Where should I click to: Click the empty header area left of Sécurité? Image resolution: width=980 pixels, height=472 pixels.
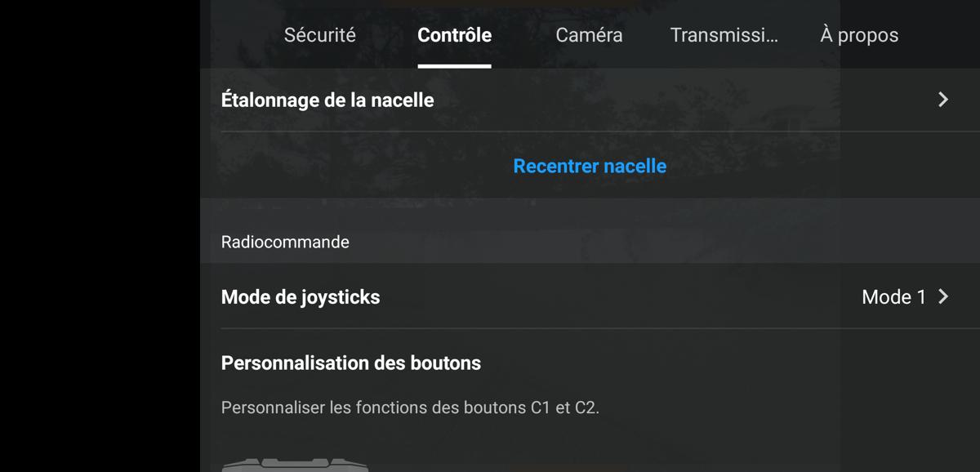coord(242,35)
